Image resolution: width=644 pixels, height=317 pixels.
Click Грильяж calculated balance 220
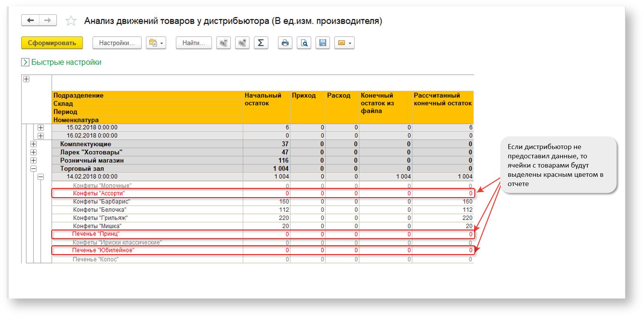[x=467, y=218]
